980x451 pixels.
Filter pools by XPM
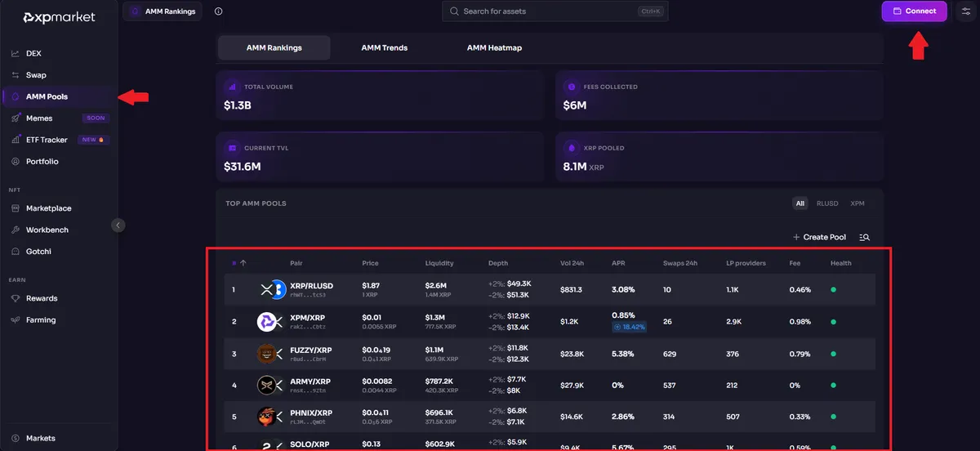click(x=857, y=203)
